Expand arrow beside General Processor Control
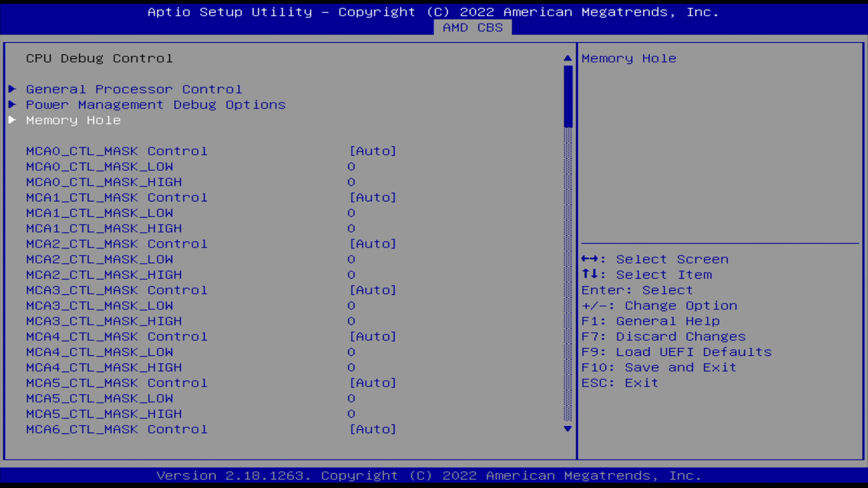 tap(12, 89)
